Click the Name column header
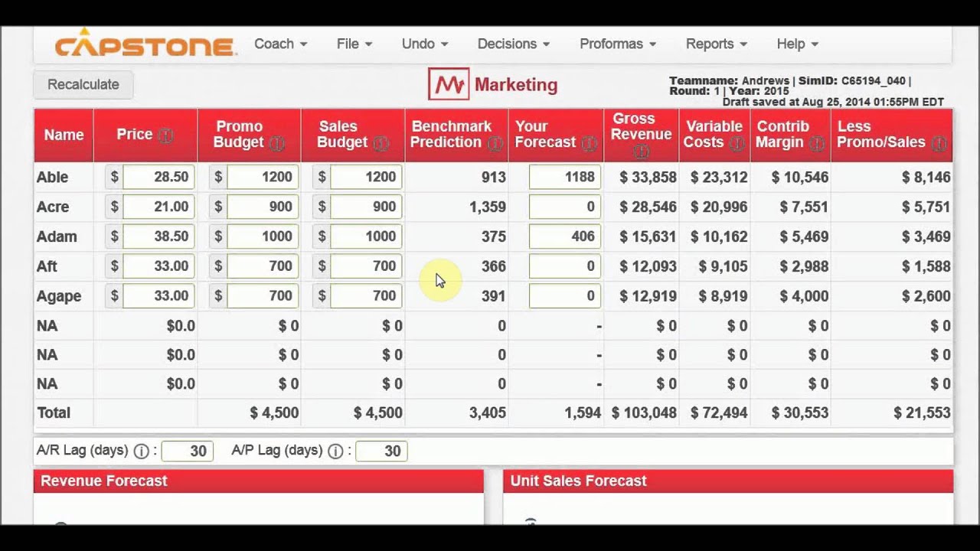Screen dimensions: 980x551 [64, 135]
